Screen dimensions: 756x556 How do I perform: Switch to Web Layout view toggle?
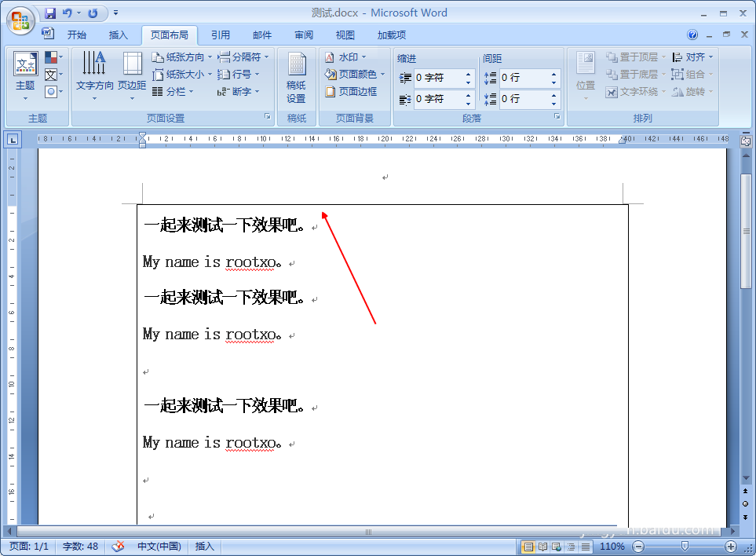[x=554, y=546]
